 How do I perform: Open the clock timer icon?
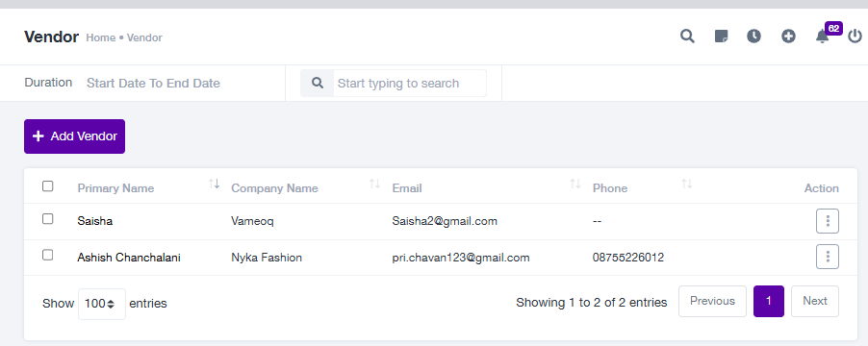[x=753, y=37]
